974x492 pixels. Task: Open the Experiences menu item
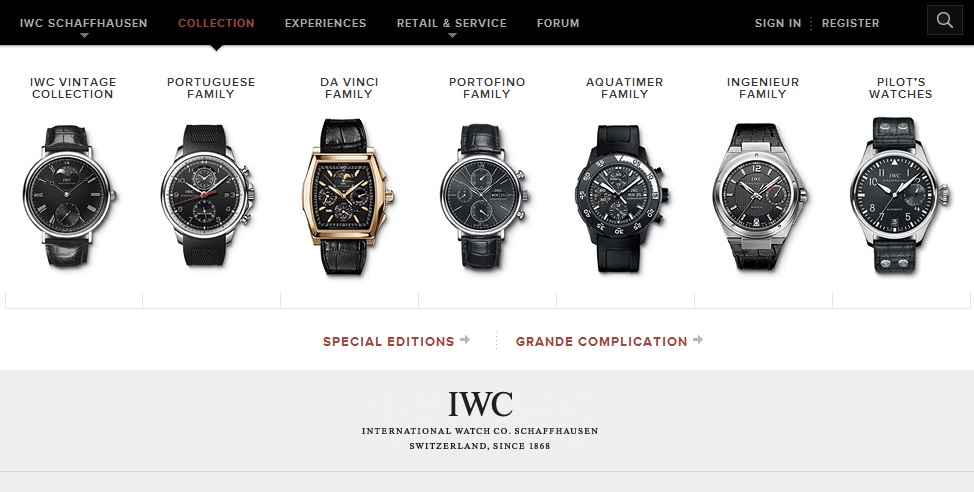pyautogui.click(x=325, y=23)
